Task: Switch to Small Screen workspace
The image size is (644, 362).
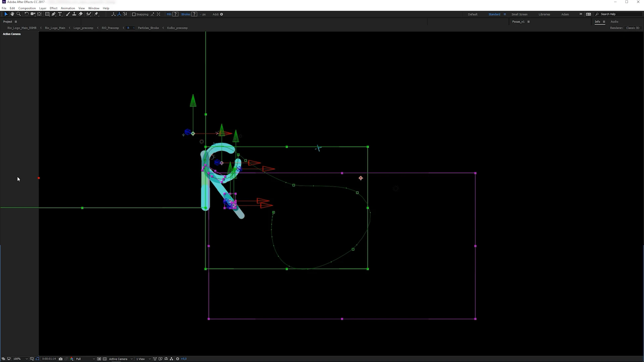Action: click(519, 14)
